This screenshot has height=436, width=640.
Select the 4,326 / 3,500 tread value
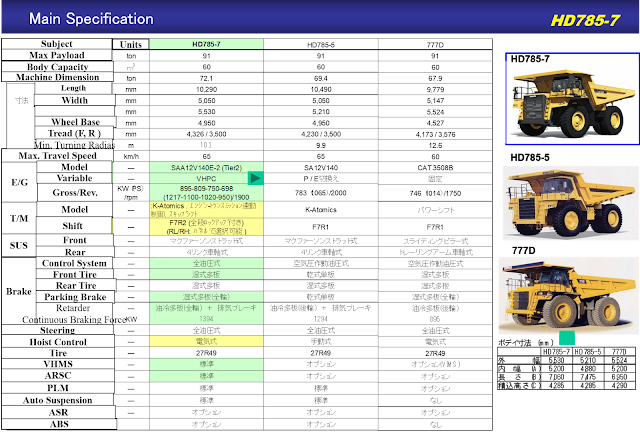(x=207, y=134)
